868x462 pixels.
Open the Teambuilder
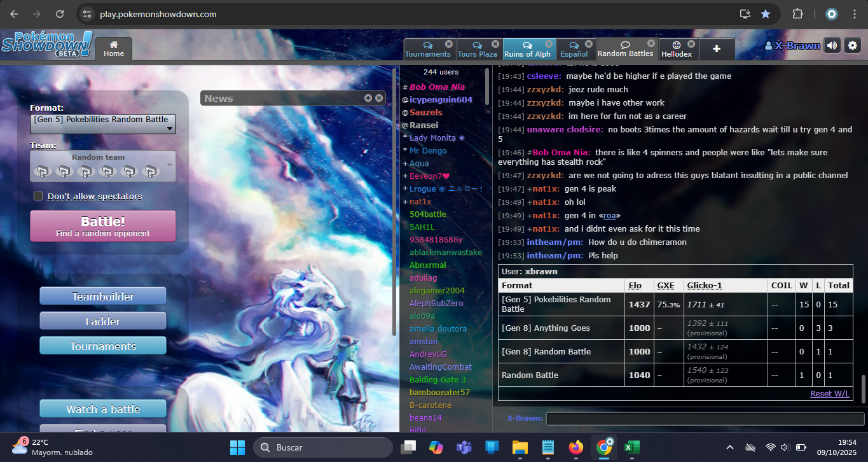(103, 297)
